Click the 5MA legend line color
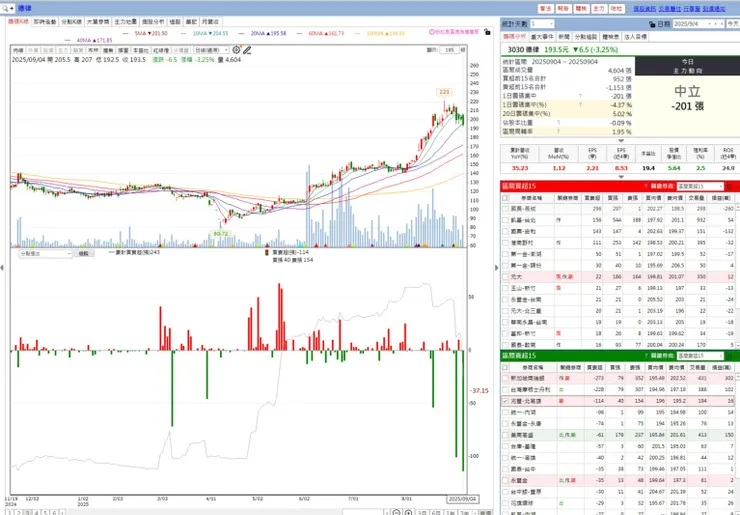 (125, 34)
